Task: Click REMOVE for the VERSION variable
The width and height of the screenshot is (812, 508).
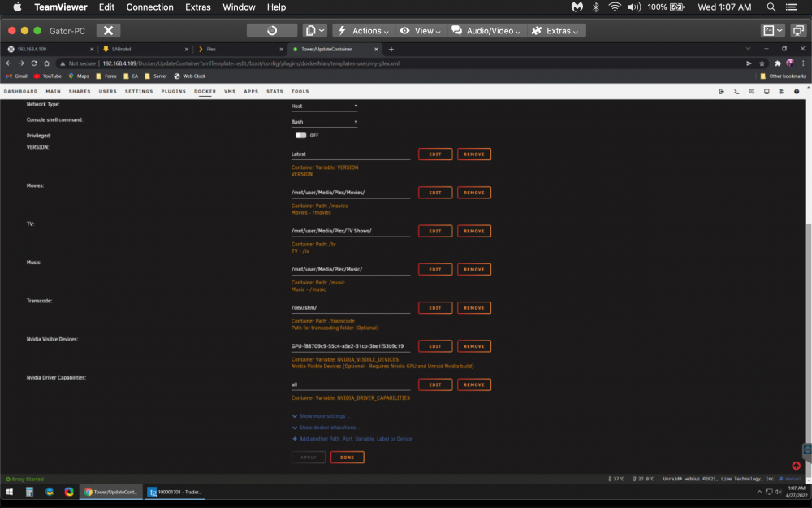Action: click(474, 154)
